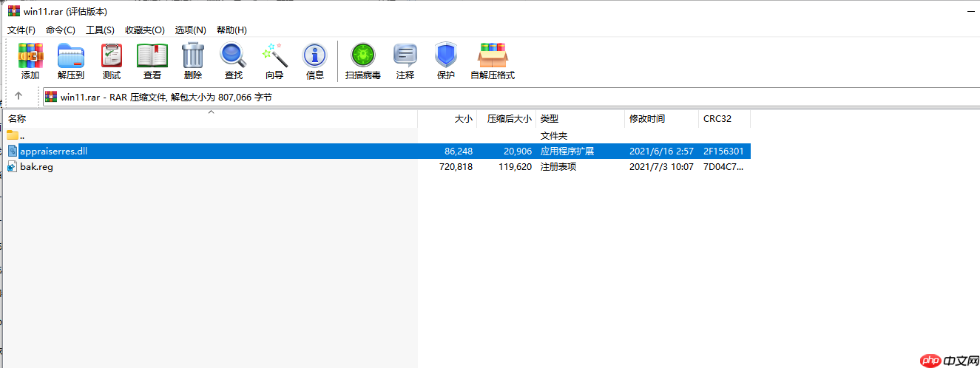Viewport: 980px width, 368px height.
Task: Click packed size value 119,620
Action: click(x=514, y=166)
